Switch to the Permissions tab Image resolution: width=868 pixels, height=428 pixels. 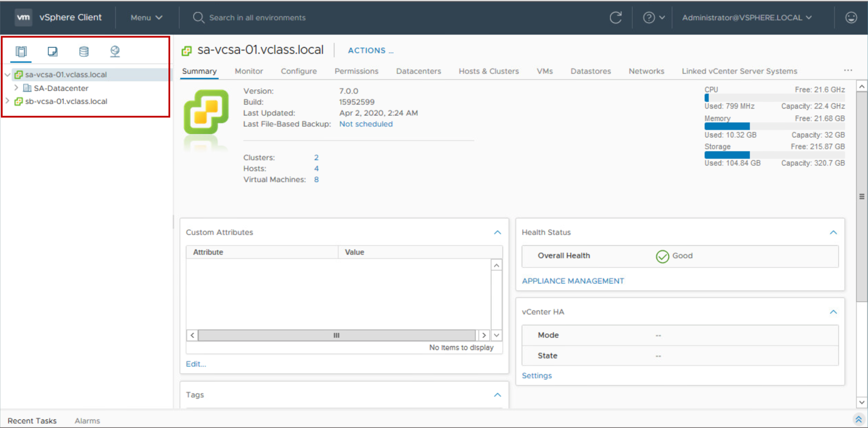pyautogui.click(x=356, y=71)
